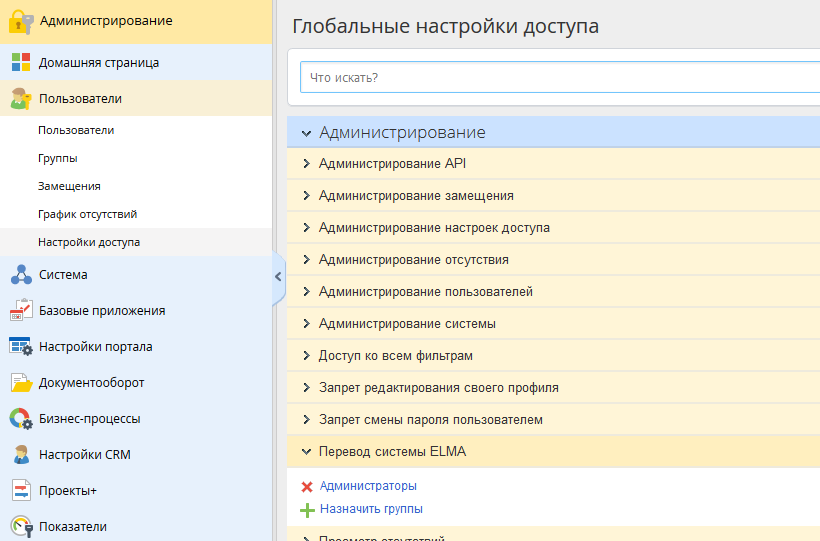Click the Система nodes icon
This screenshot has height=541, width=820.
pos(21,275)
